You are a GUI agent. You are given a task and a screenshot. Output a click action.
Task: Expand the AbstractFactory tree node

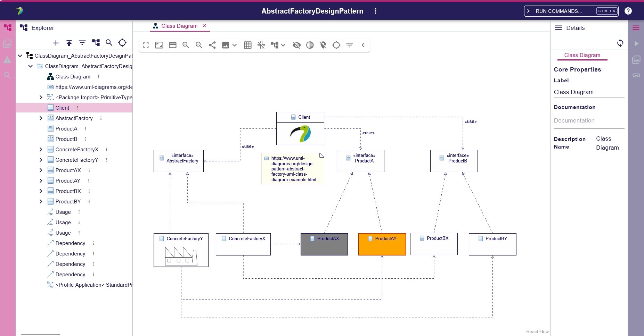(x=41, y=118)
